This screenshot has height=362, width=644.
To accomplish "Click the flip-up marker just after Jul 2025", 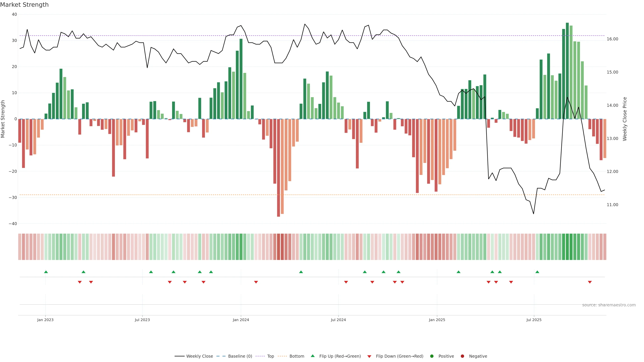I will click(537, 272).
